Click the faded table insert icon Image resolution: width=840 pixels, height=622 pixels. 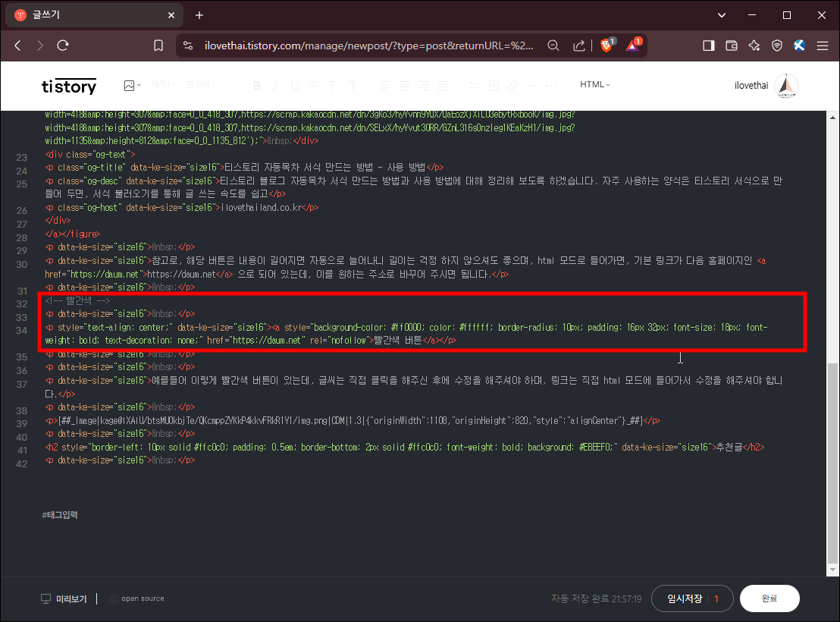tap(494, 86)
